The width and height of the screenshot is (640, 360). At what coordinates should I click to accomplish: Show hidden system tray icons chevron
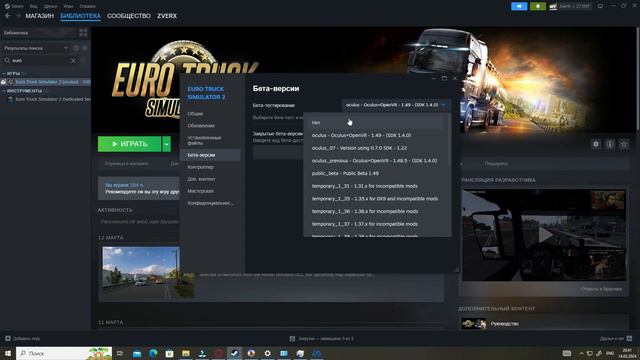click(581, 353)
